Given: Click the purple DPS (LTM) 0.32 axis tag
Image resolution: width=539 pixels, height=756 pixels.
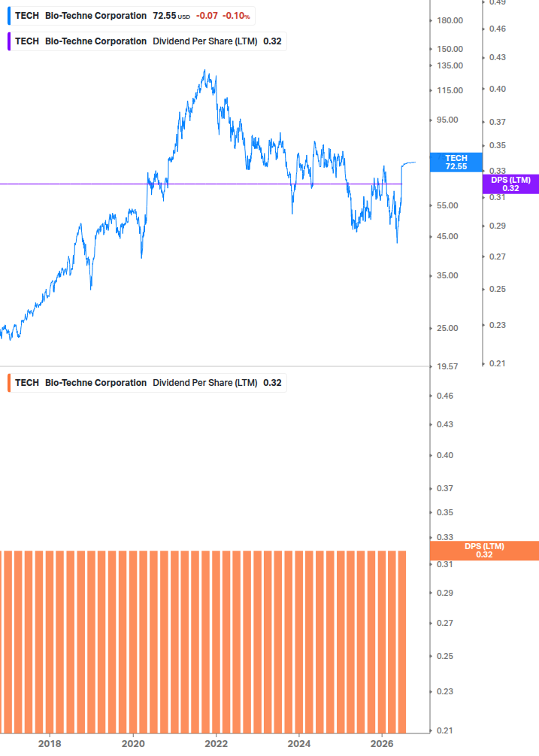Looking at the screenshot, I should pyautogui.click(x=510, y=184).
